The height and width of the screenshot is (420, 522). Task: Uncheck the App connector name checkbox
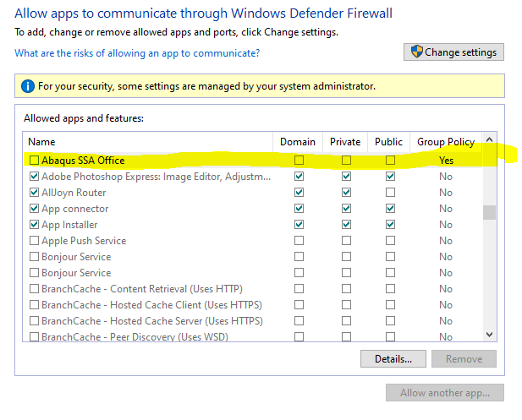pyautogui.click(x=34, y=209)
